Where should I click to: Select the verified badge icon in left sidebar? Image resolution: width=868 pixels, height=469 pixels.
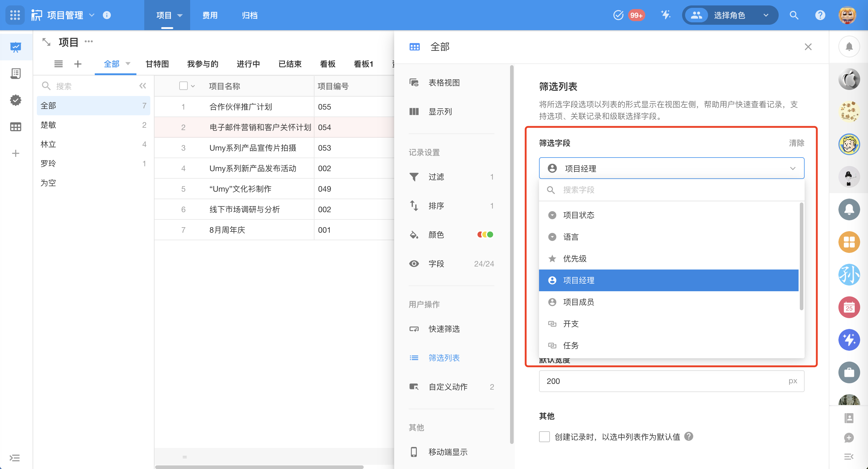[x=15, y=100]
